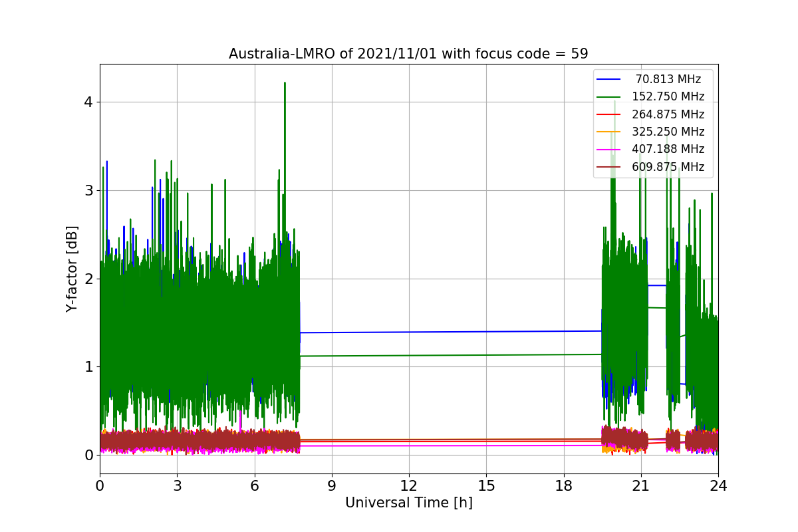
Task: Click y-axis tick label 2
Action: tap(88, 279)
